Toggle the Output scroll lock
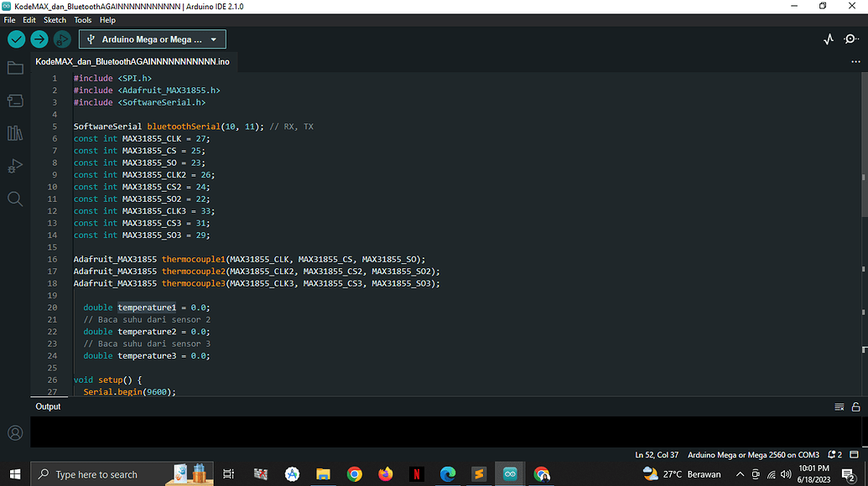The height and width of the screenshot is (486, 868). (855, 406)
